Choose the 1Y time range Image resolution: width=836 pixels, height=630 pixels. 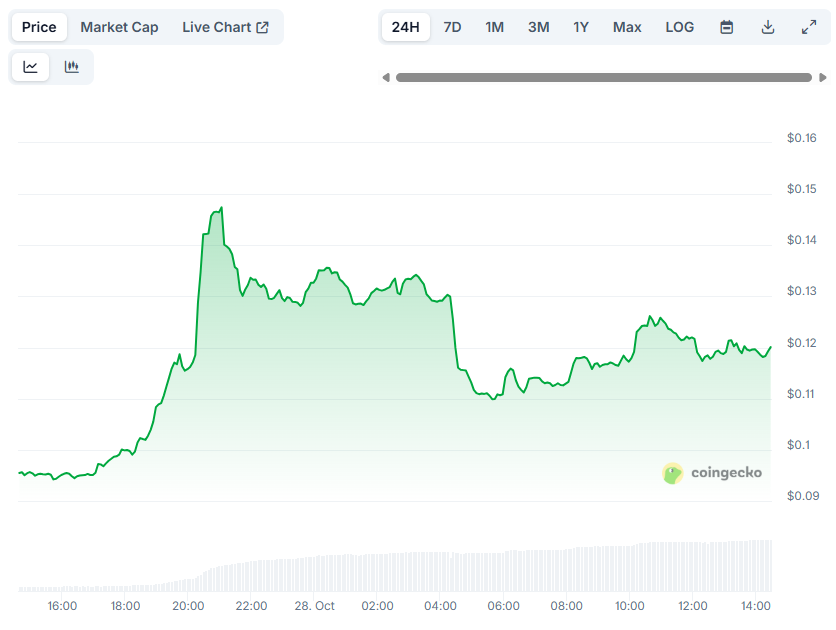[581, 27]
